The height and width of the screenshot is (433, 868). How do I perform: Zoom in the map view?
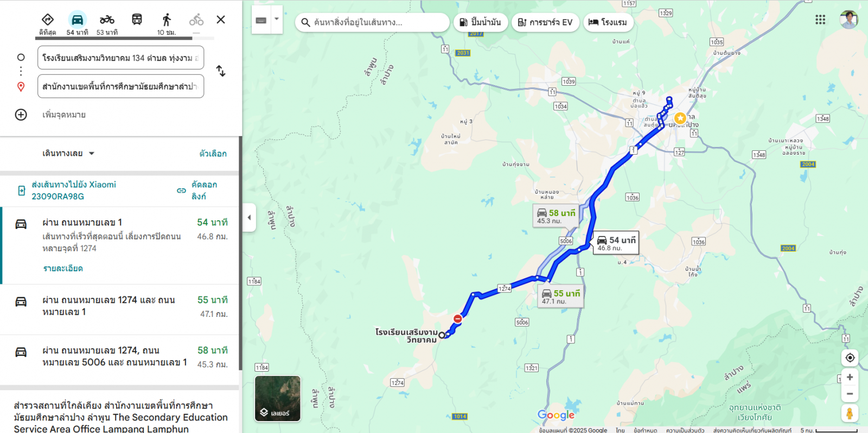[x=850, y=377]
